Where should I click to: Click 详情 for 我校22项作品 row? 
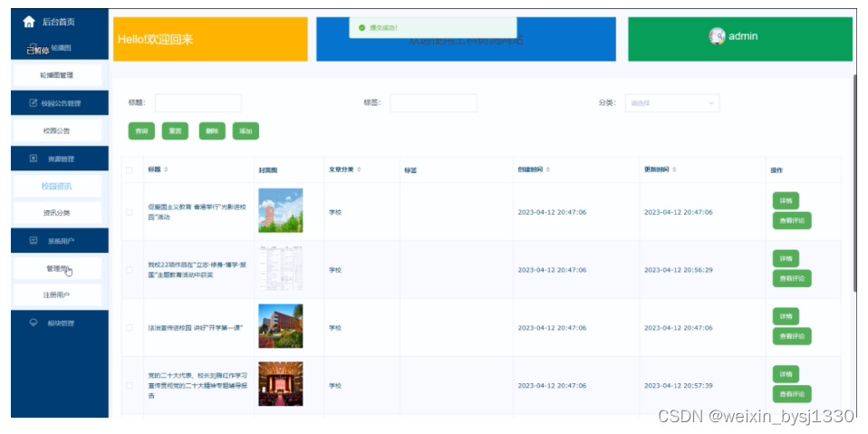[x=786, y=258]
